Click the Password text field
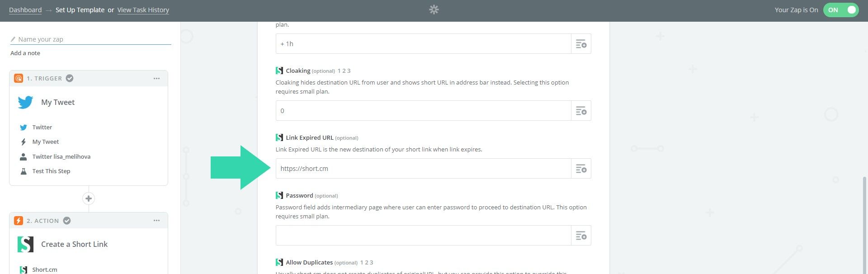Viewport: 868px width, 274px height. [423, 236]
